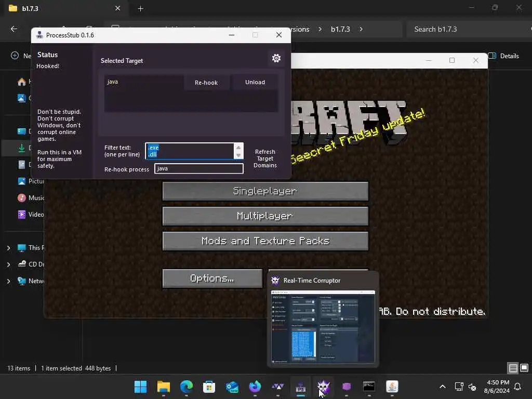This screenshot has height=399, width=532.
Task: Select the Real-Time Corruptor preview thumbnail
Action: [323, 327]
